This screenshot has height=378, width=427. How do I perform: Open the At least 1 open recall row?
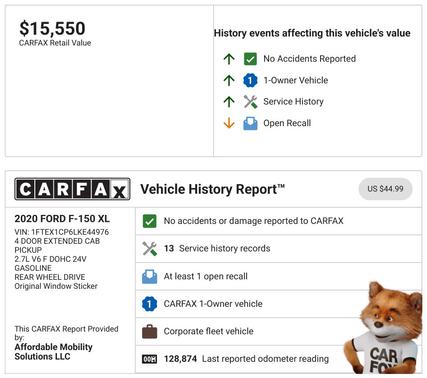[279, 276]
